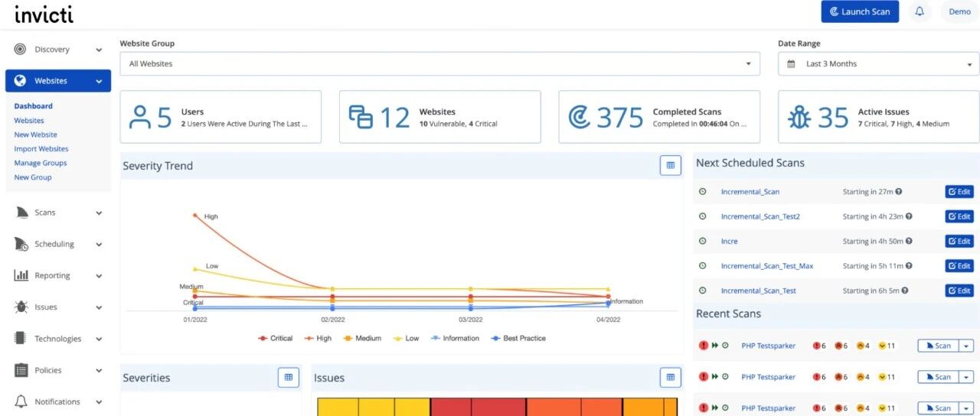Click the Active Issues bug icon

(800, 117)
